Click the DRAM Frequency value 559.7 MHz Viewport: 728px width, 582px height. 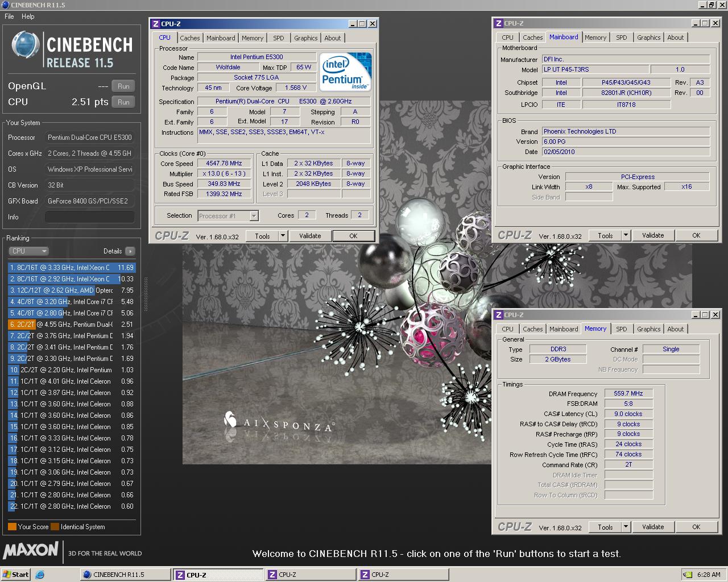click(x=628, y=393)
